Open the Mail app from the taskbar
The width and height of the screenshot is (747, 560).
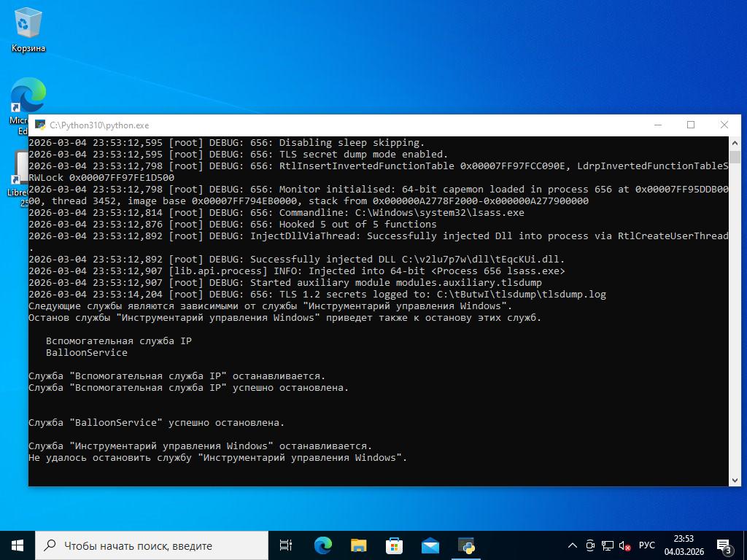pyautogui.click(x=430, y=545)
